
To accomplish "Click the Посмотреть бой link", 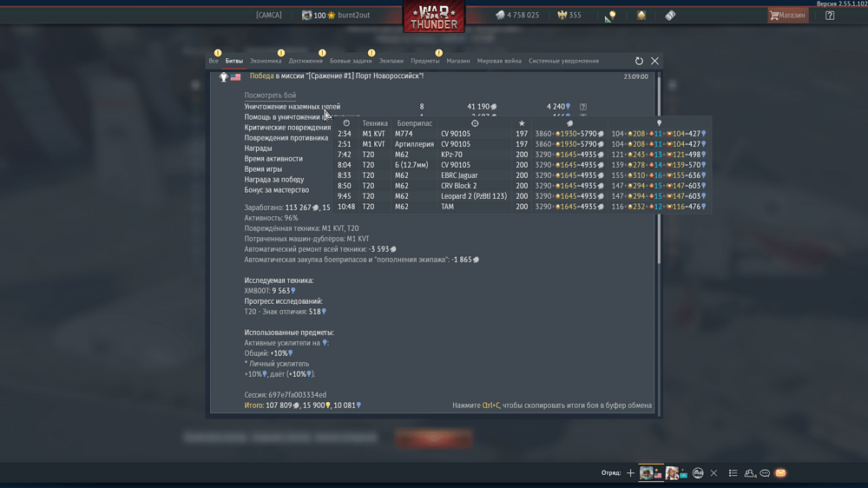I will click(270, 96).
